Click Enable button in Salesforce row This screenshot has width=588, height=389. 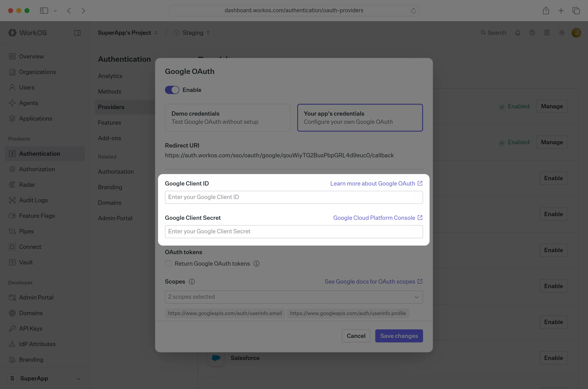pos(553,358)
